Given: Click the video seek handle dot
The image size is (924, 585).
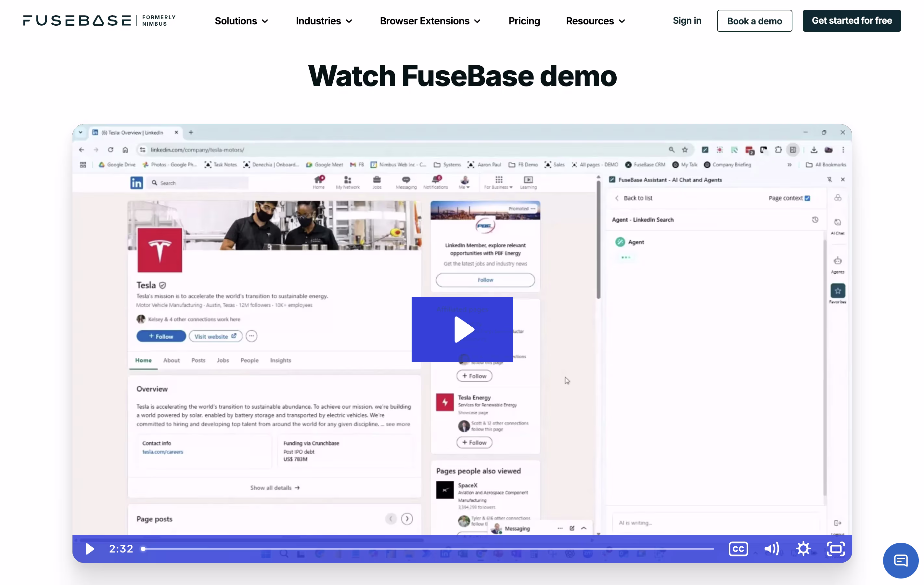Looking at the screenshot, I should tap(143, 549).
